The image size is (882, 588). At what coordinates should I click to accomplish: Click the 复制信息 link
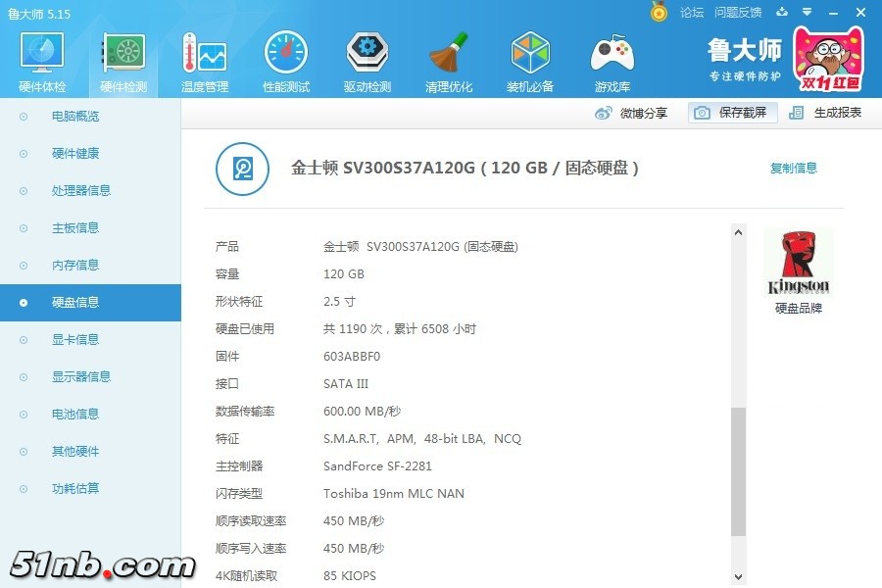coord(793,169)
